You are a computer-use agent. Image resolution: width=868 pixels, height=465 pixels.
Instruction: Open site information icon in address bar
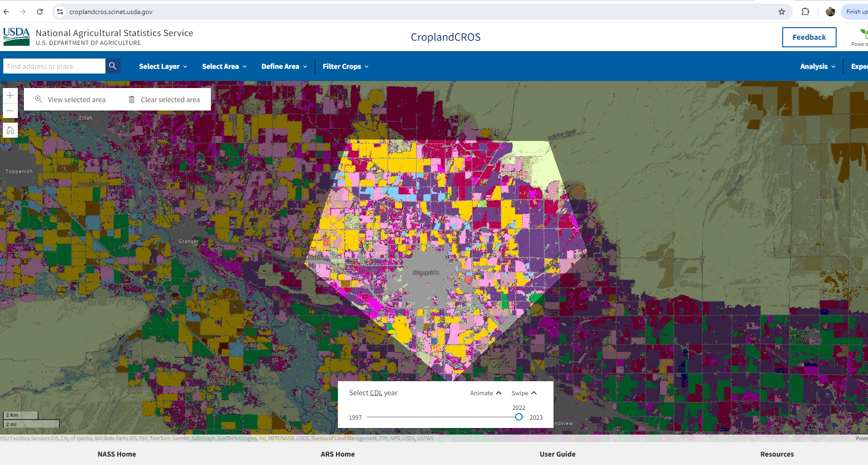tap(60, 12)
